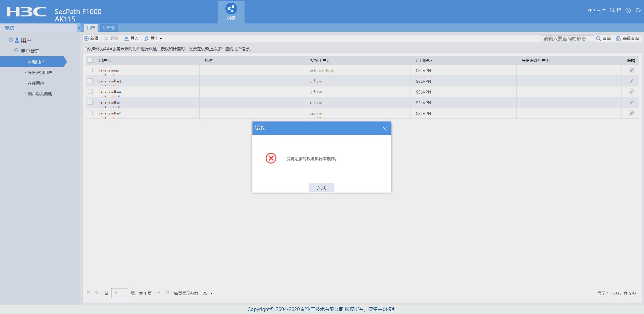The width and height of the screenshot is (644, 314).
Task: Select 用户导入策略 in navigation tree
Action: [x=40, y=94]
